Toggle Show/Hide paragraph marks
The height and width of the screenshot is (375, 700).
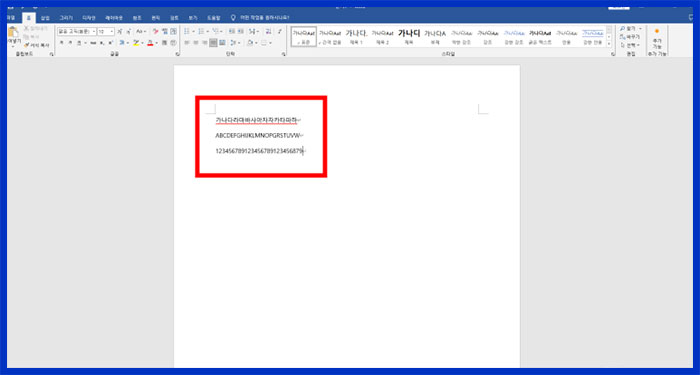280,31
